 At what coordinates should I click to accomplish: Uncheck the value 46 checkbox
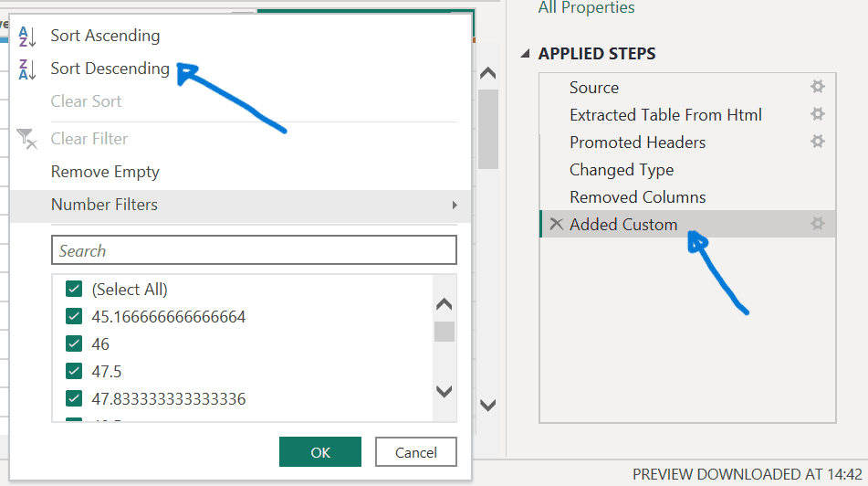pyautogui.click(x=75, y=344)
